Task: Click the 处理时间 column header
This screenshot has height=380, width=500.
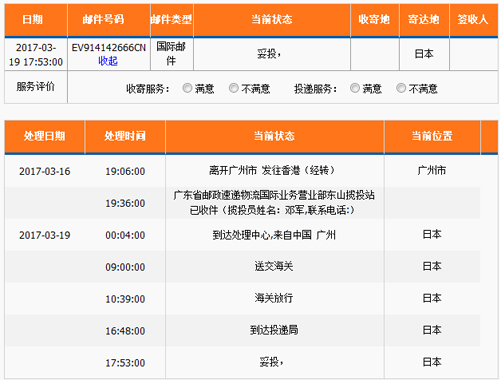Action: 125,137
